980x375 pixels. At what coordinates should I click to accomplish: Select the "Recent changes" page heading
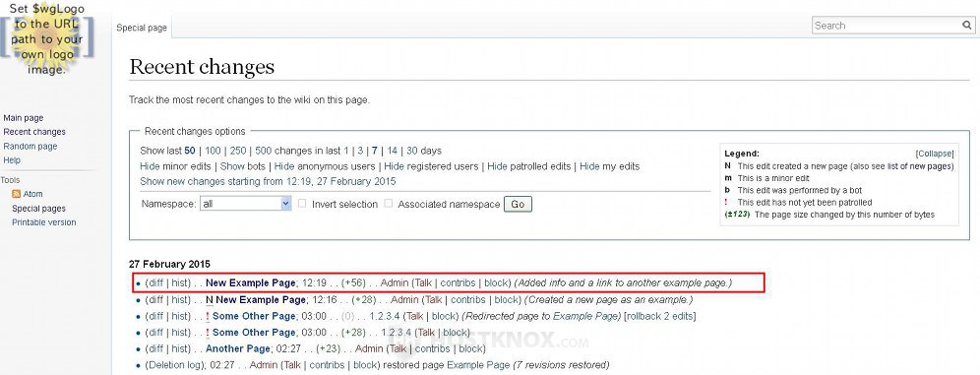coord(202,67)
